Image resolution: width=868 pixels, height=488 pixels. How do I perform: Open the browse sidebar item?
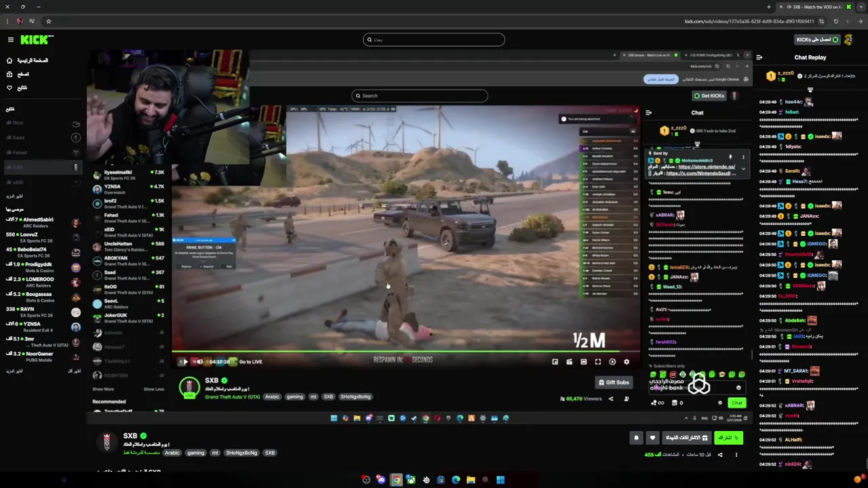tap(18, 74)
